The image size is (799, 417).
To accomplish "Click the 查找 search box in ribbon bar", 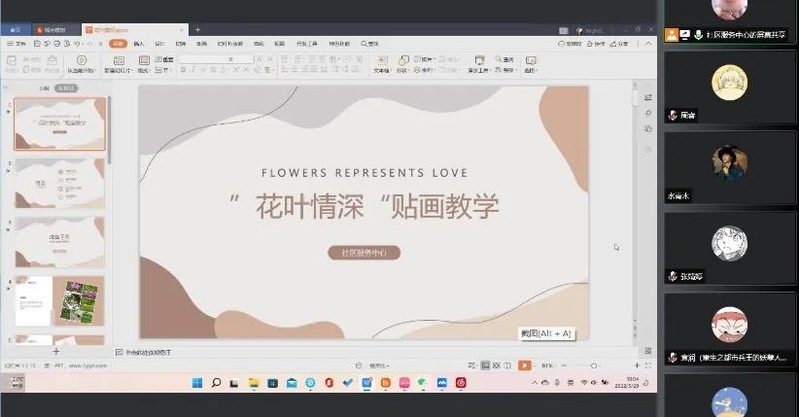I will (370, 44).
